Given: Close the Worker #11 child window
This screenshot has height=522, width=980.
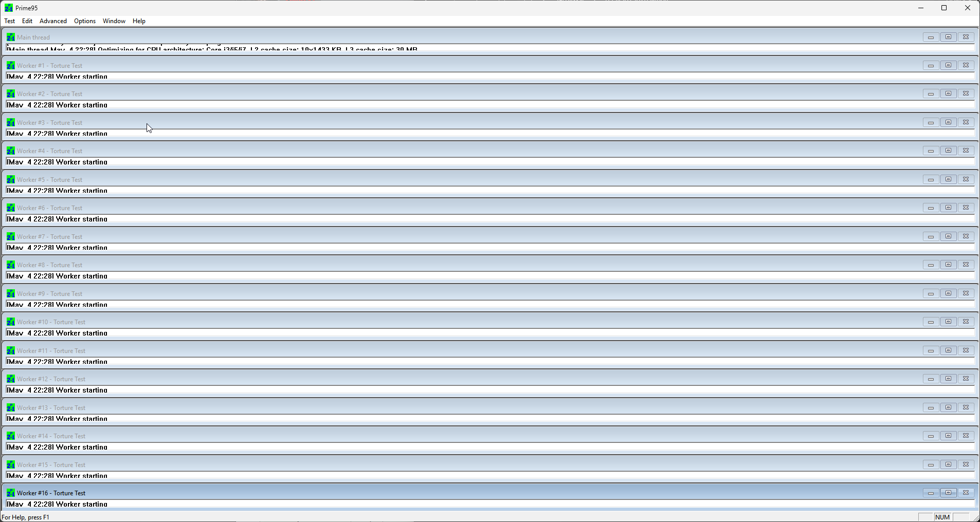Looking at the screenshot, I should click(966, 350).
